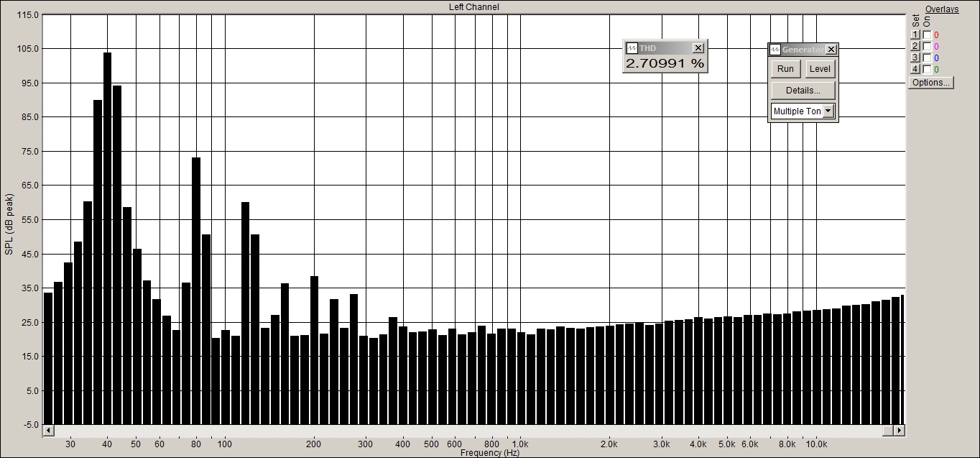Viewport: 980px width, 458px height.
Task: Open generator Details dialog
Action: point(803,91)
